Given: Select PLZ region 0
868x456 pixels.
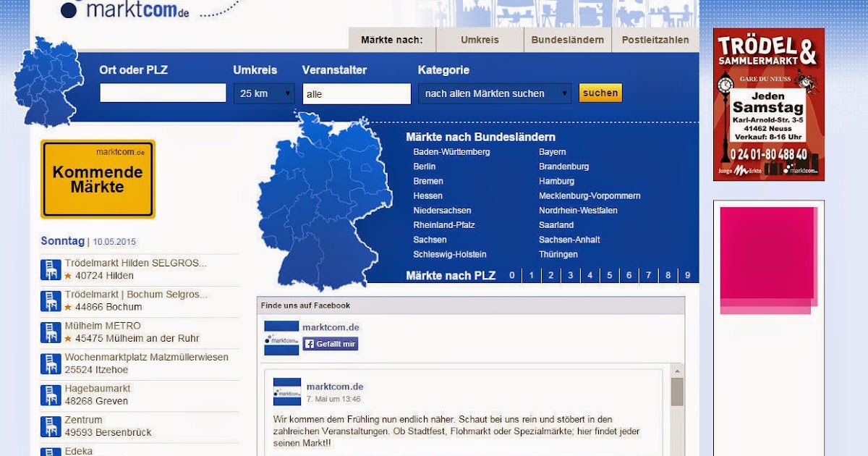Looking at the screenshot, I should coord(512,275).
